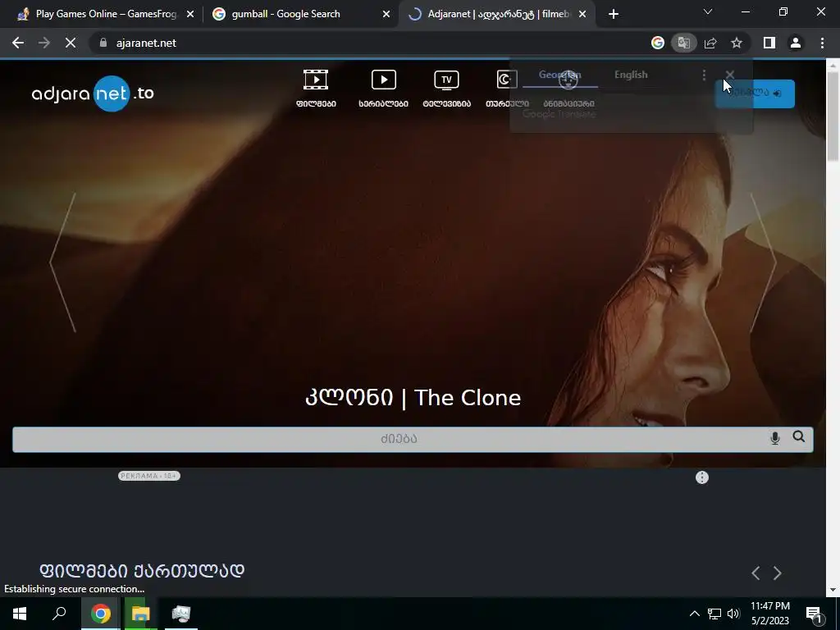Click the blue login button
The height and width of the screenshot is (630, 840).
tap(755, 94)
